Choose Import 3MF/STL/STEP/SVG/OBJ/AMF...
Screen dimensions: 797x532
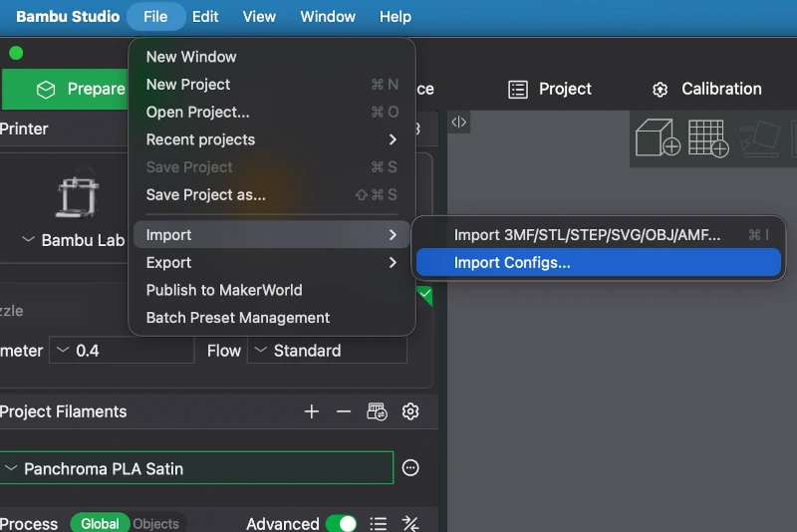point(599,235)
